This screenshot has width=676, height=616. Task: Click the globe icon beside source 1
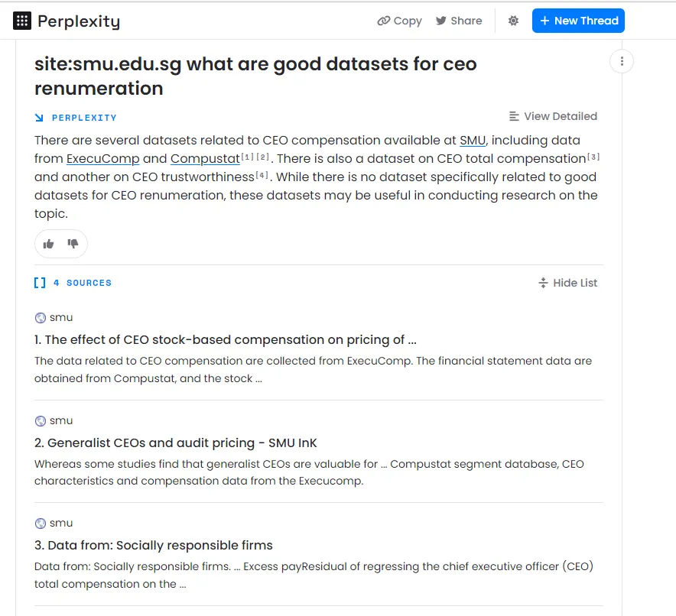pyautogui.click(x=40, y=318)
